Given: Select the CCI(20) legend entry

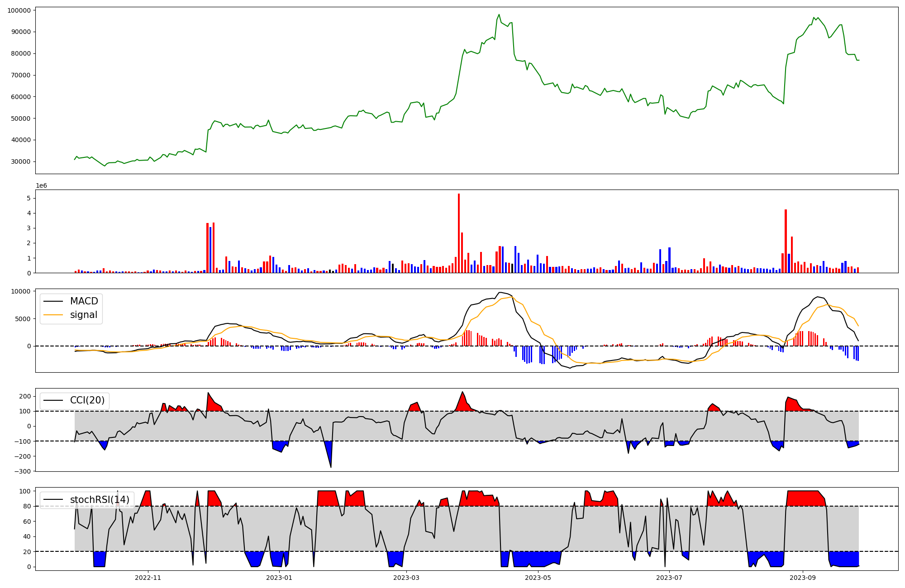Looking at the screenshot, I should coord(87,400).
